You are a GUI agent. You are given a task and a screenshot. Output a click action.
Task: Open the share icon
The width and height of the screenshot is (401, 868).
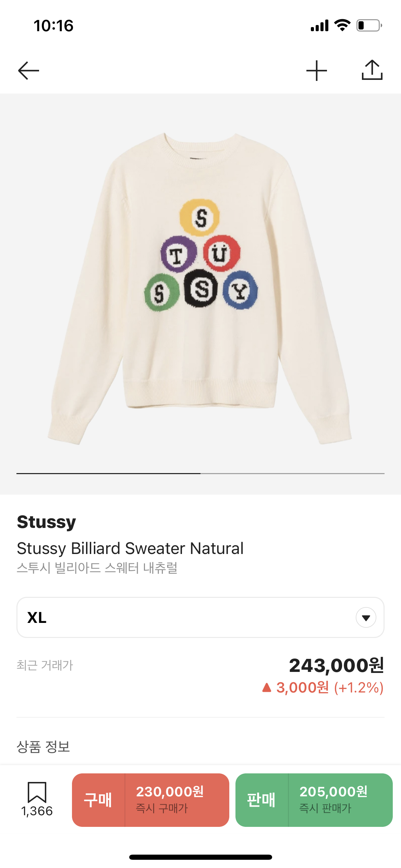tap(372, 70)
